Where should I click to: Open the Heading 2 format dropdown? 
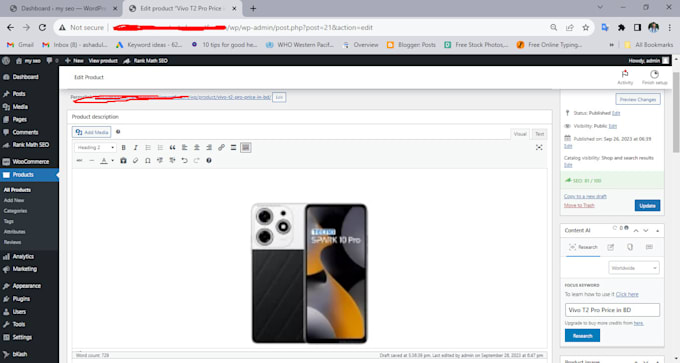click(x=95, y=147)
